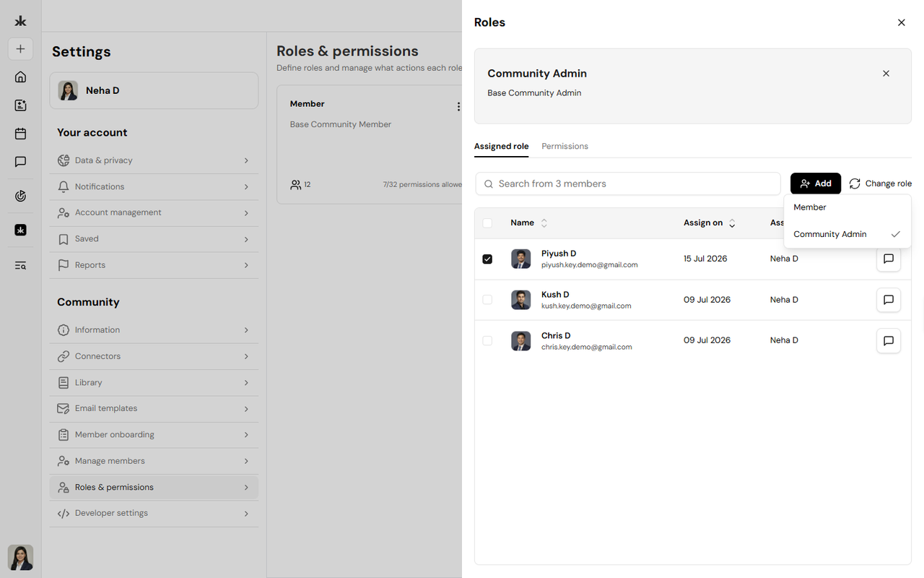Dismiss the Community Admin card
The height and width of the screenshot is (578, 924).
pyautogui.click(x=886, y=74)
